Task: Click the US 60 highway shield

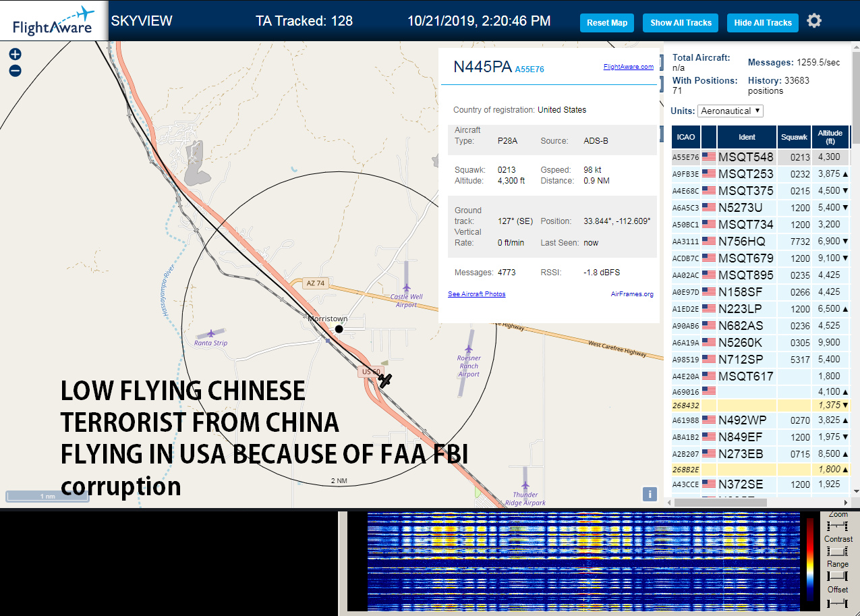Action: click(x=371, y=372)
